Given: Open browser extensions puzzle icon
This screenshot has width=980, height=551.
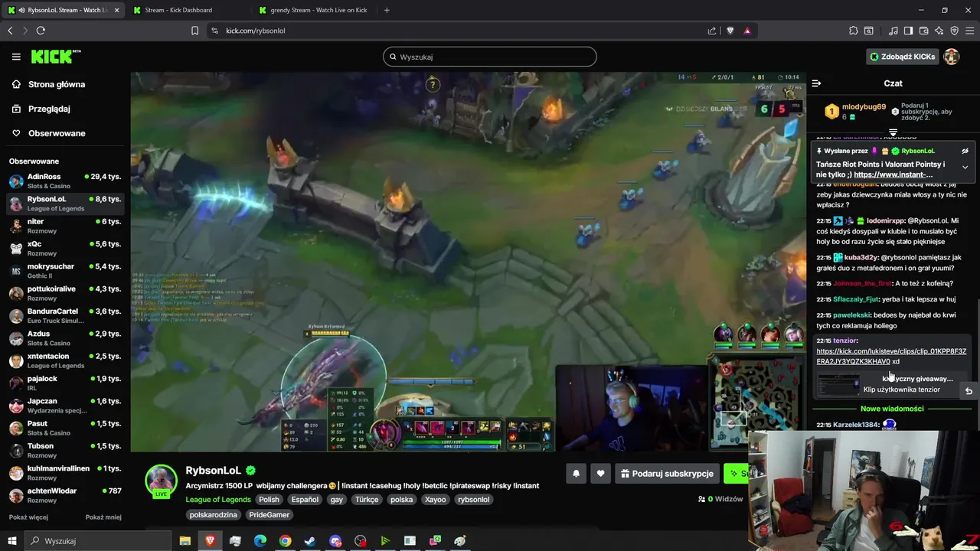Looking at the screenshot, I should (x=854, y=31).
